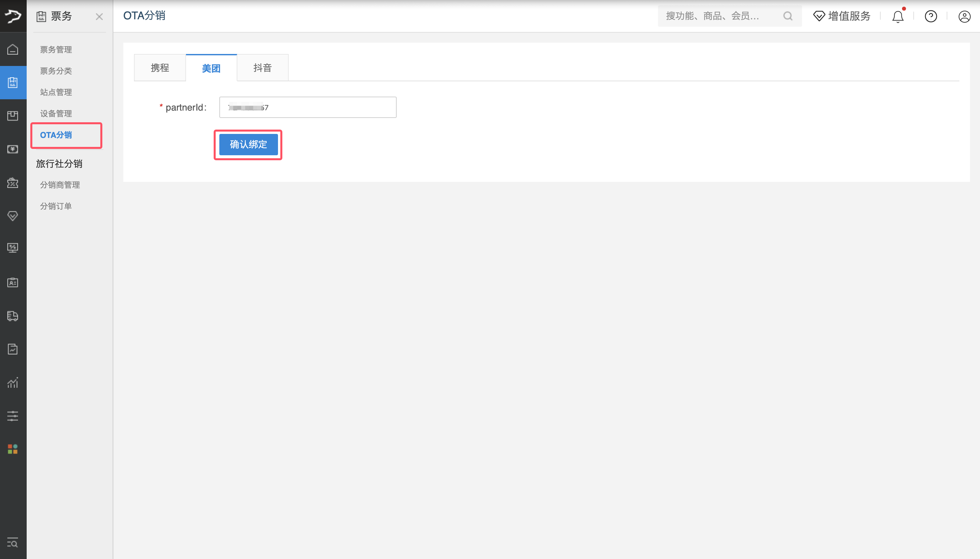
Task: Open the user account profile icon
Action: point(964,17)
